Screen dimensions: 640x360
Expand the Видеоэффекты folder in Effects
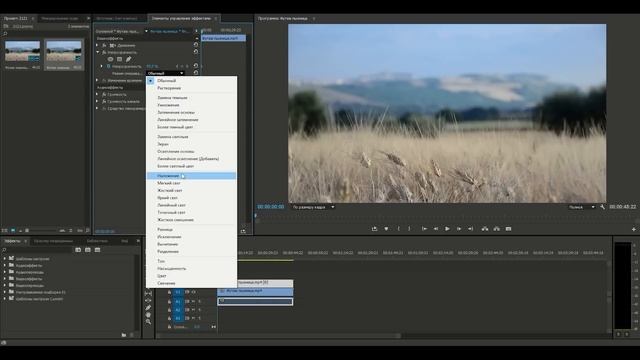4,279
